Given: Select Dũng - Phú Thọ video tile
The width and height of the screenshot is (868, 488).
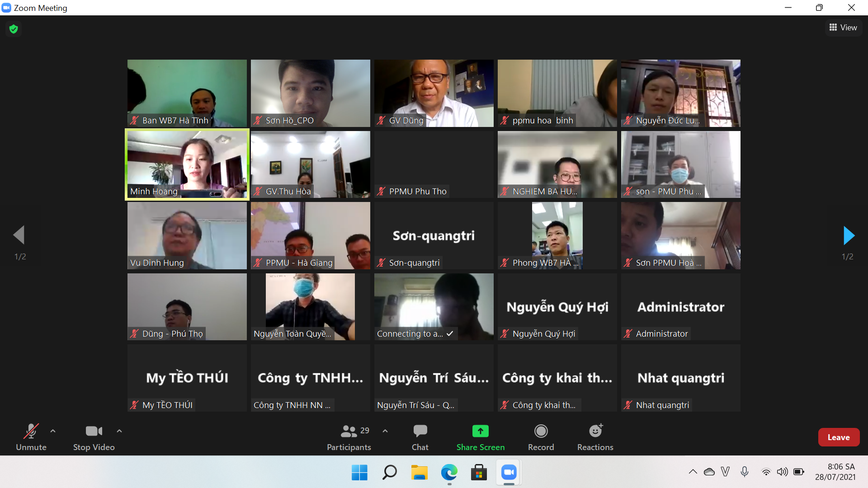Looking at the screenshot, I should [187, 307].
